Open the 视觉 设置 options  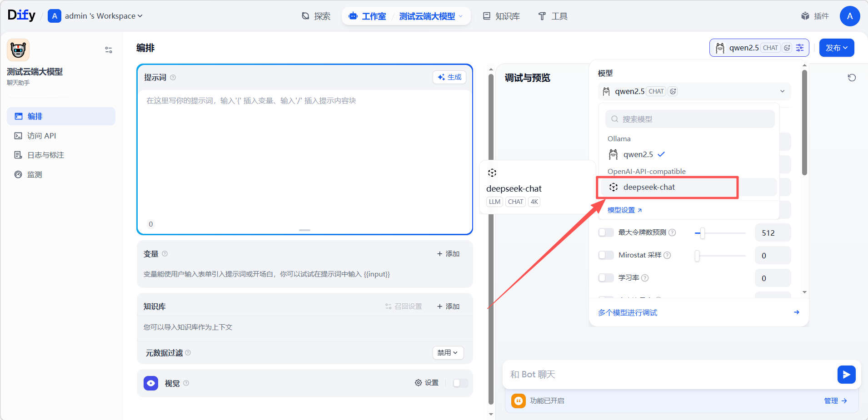(427, 383)
